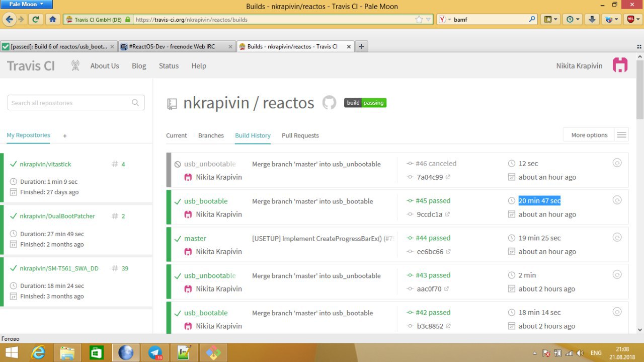Open the GitHub octocat repository icon
644x362 pixels.
click(x=329, y=103)
